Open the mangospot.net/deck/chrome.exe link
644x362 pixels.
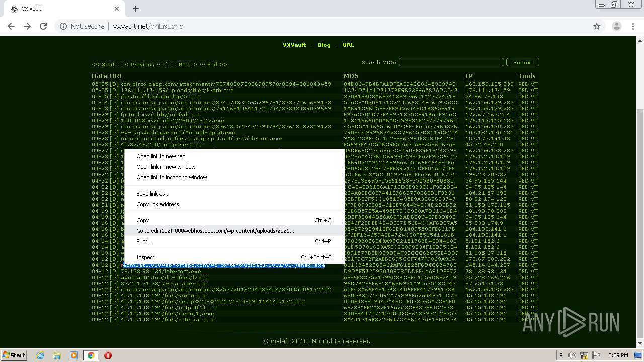201,138
